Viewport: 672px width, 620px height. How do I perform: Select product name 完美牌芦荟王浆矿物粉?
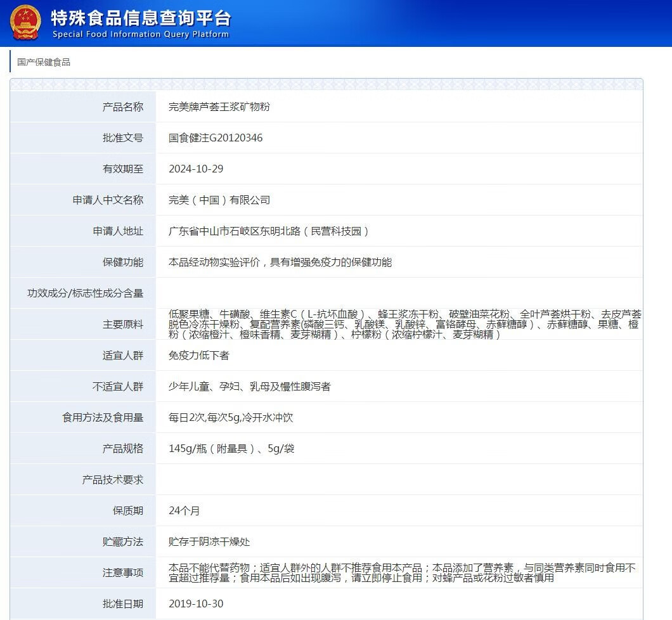point(219,107)
